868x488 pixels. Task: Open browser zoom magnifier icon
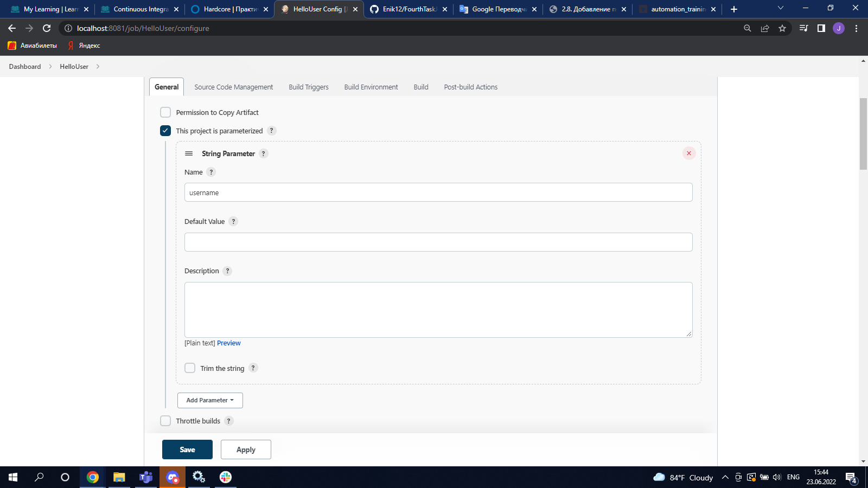point(748,28)
